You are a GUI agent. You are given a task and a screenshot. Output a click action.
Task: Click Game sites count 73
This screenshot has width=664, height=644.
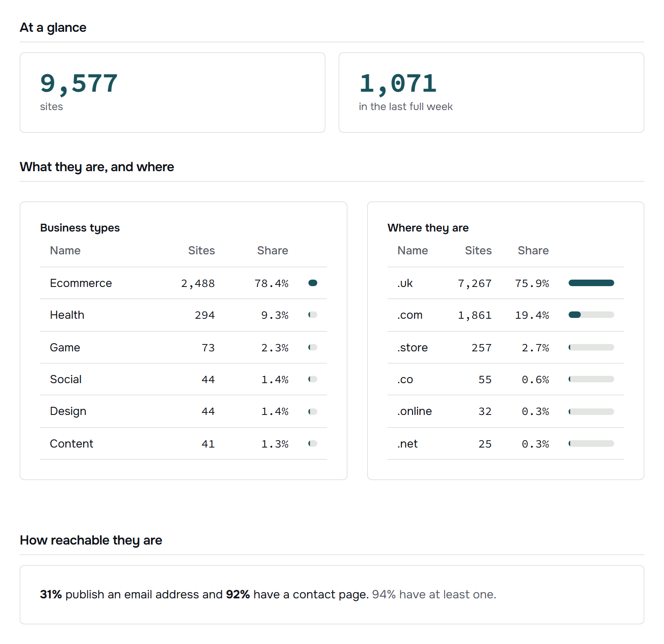[x=208, y=348]
